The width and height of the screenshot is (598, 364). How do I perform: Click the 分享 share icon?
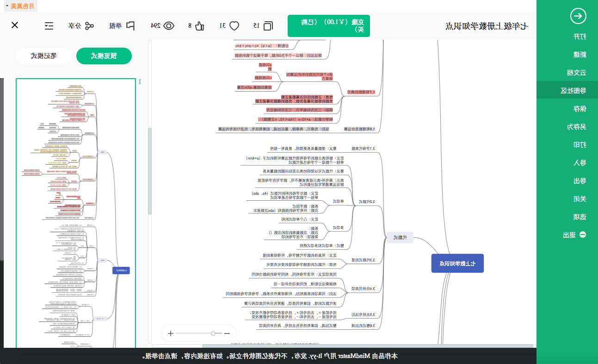(89, 25)
